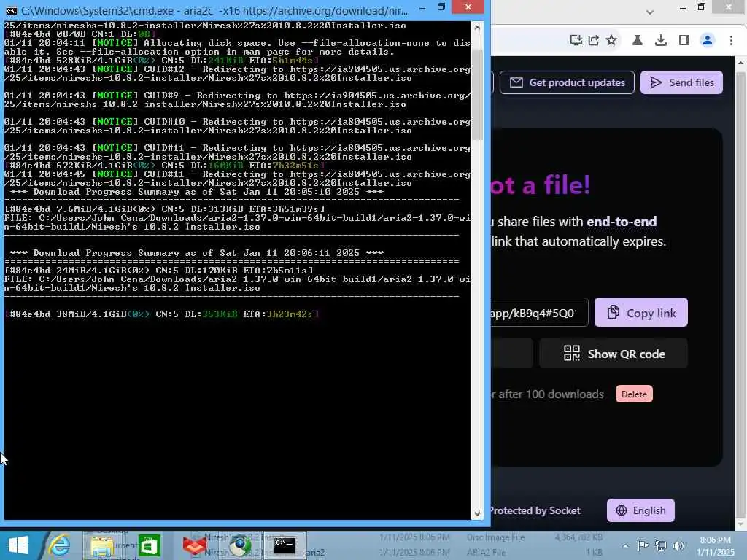747x560 pixels.
Task: Click the 'ARIA2 File' cell in Explorer
Action: (486, 553)
